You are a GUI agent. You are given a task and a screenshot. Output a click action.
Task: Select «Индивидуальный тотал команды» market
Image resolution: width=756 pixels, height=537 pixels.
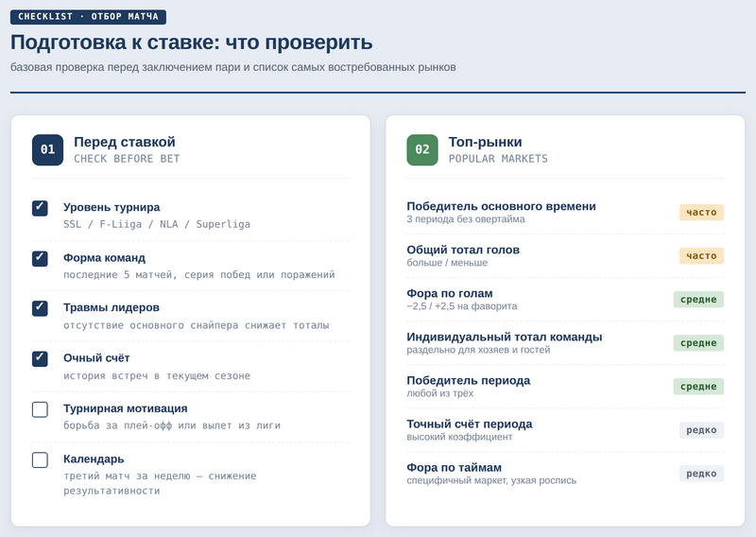click(565, 342)
